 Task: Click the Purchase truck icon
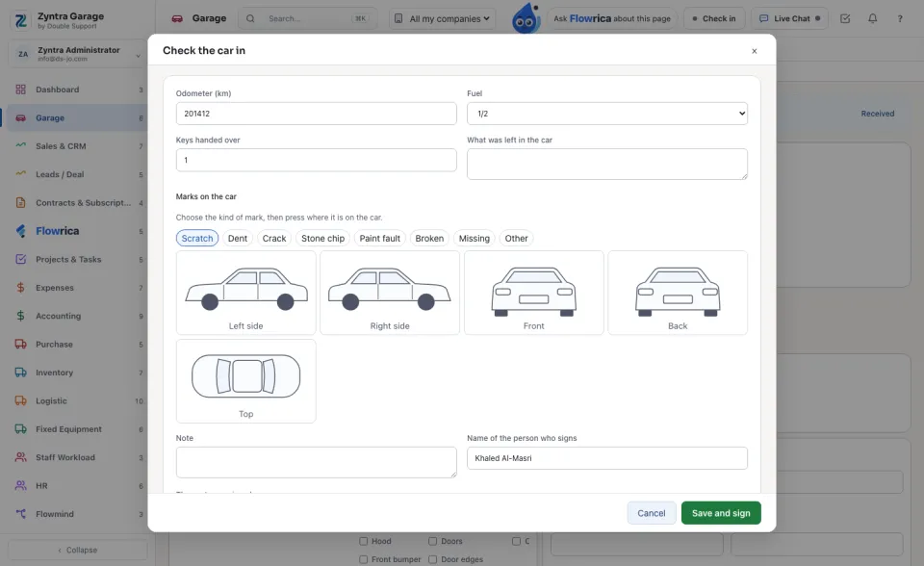coord(20,344)
